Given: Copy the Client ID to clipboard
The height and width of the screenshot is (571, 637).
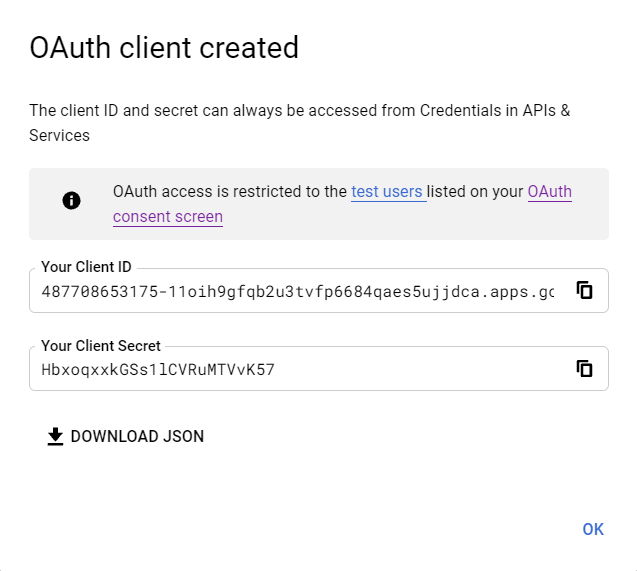Looking at the screenshot, I should (585, 291).
